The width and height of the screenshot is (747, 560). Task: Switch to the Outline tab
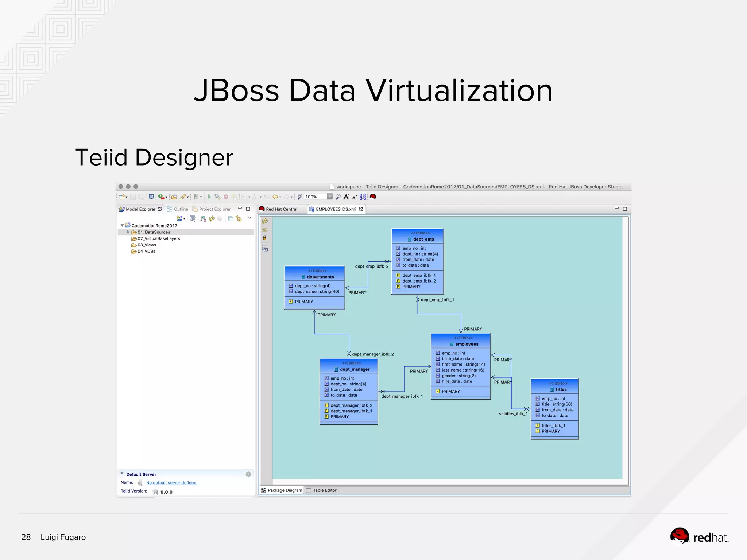point(178,209)
